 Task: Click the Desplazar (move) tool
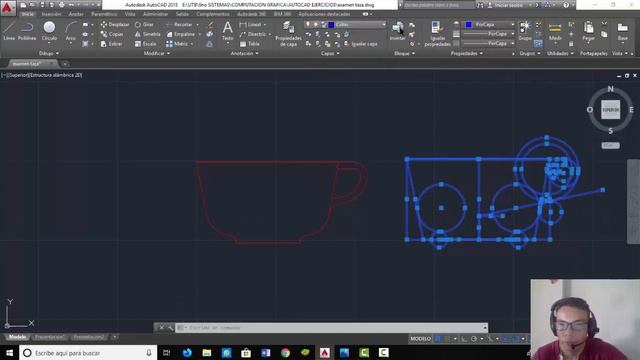coord(115,24)
